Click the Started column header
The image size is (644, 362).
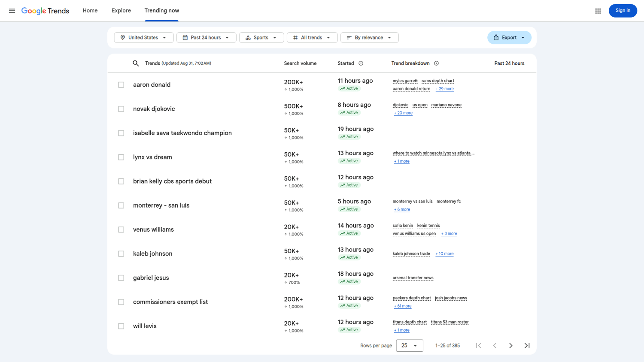coord(346,63)
